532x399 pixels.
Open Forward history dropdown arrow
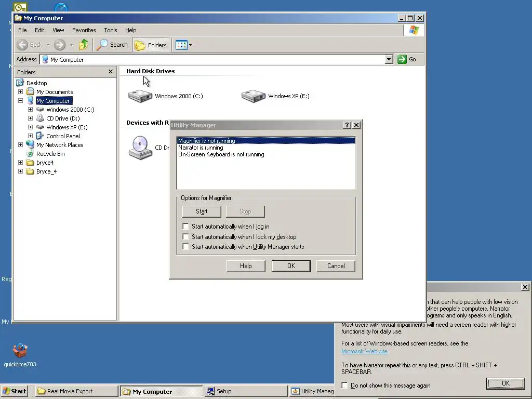pos(71,45)
